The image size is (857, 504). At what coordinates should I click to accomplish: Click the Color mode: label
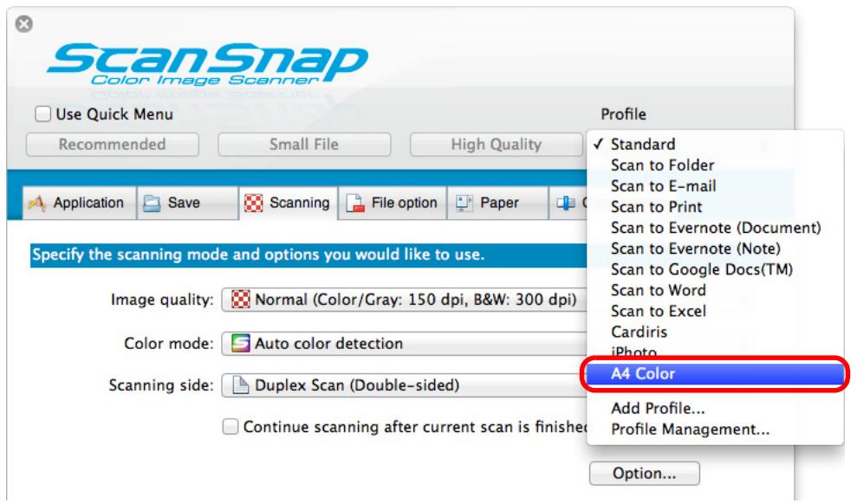[x=168, y=344]
